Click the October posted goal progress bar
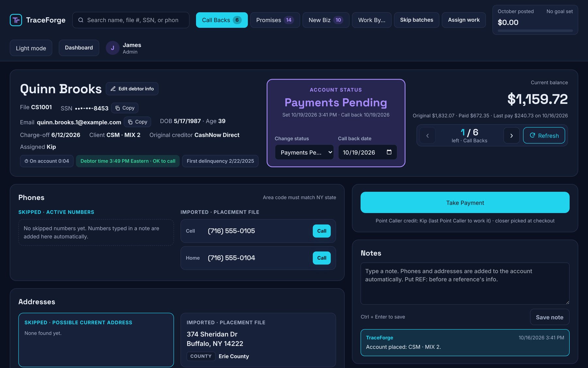Screen dimensions: 588x368 [x=535, y=30]
